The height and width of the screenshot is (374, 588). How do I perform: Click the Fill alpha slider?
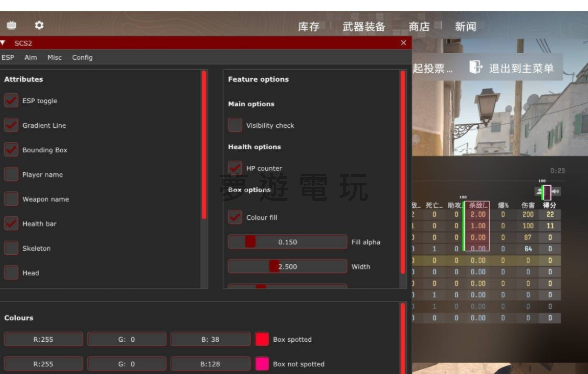[288, 242]
